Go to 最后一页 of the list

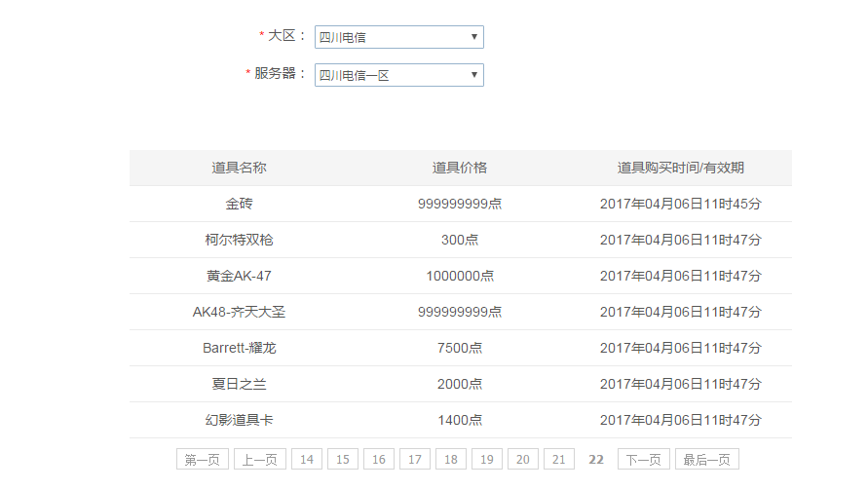pos(707,459)
